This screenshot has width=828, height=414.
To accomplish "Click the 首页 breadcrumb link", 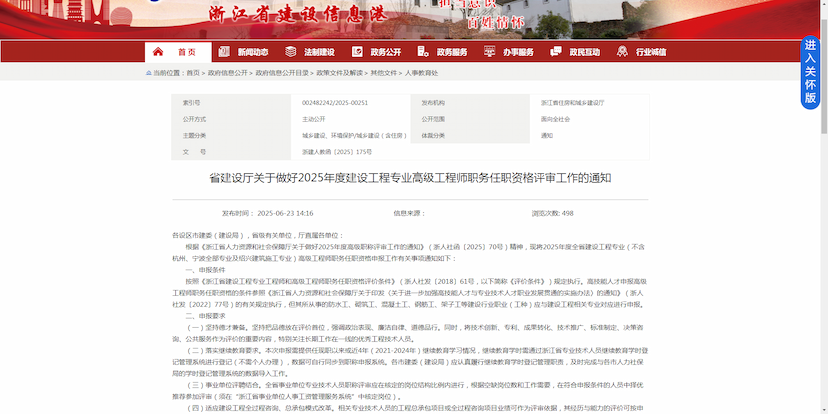I will click(193, 73).
